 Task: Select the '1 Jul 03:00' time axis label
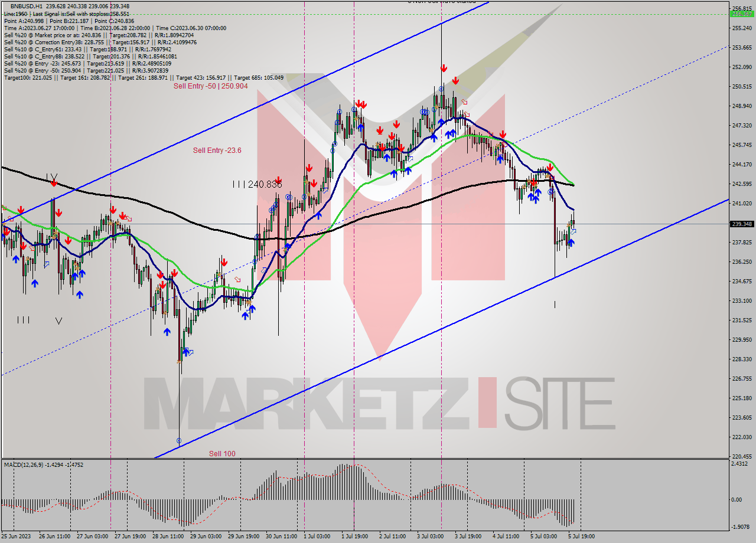click(318, 537)
